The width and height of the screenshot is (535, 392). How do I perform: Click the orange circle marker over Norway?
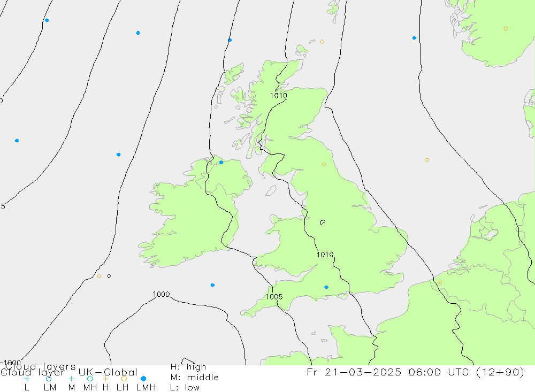coord(506,29)
